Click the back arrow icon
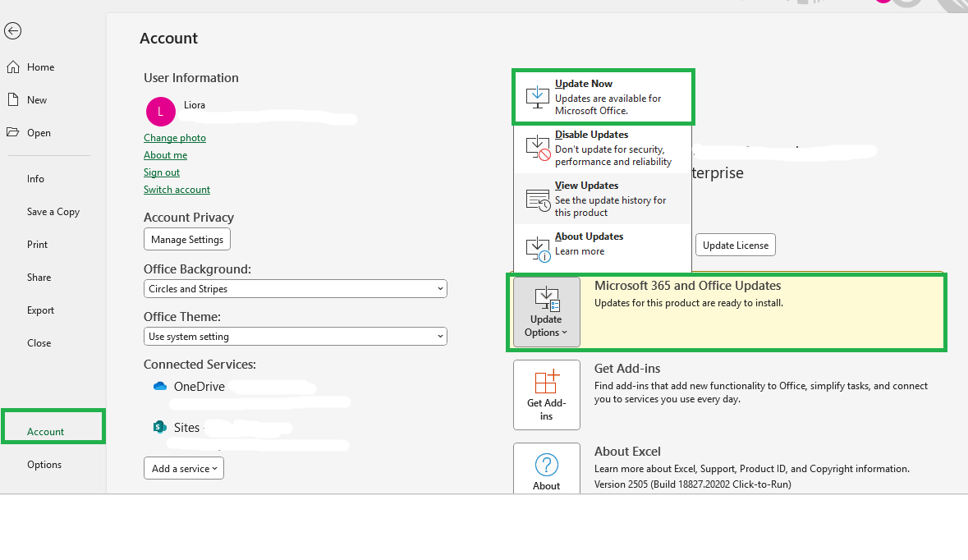The width and height of the screenshot is (968, 560). 13,31
